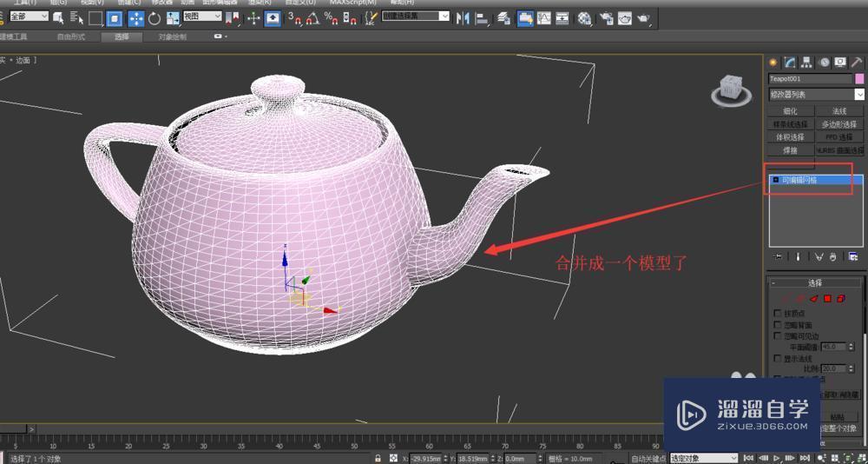
Task: Open the Select by Name dialog
Action: pyautogui.click(x=77, y=17)
